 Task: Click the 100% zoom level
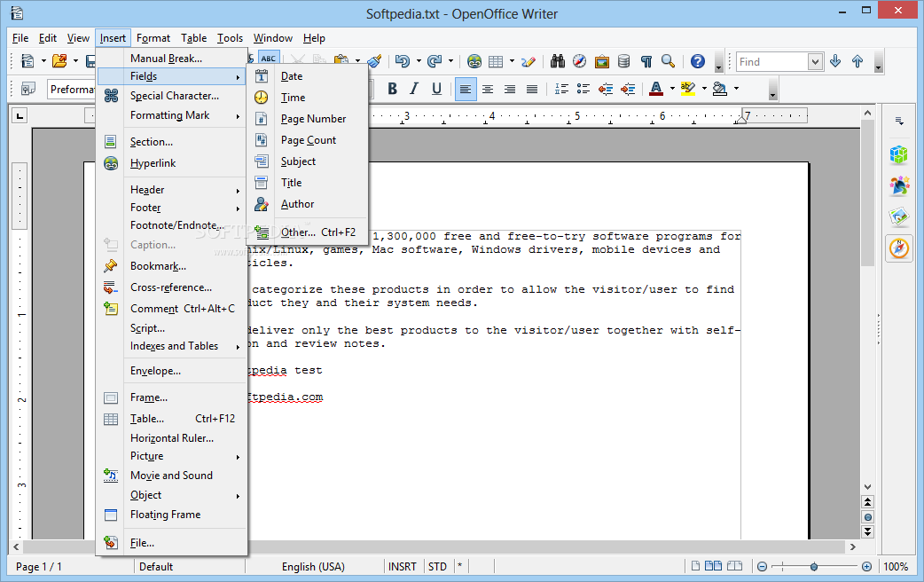(896, 567)
